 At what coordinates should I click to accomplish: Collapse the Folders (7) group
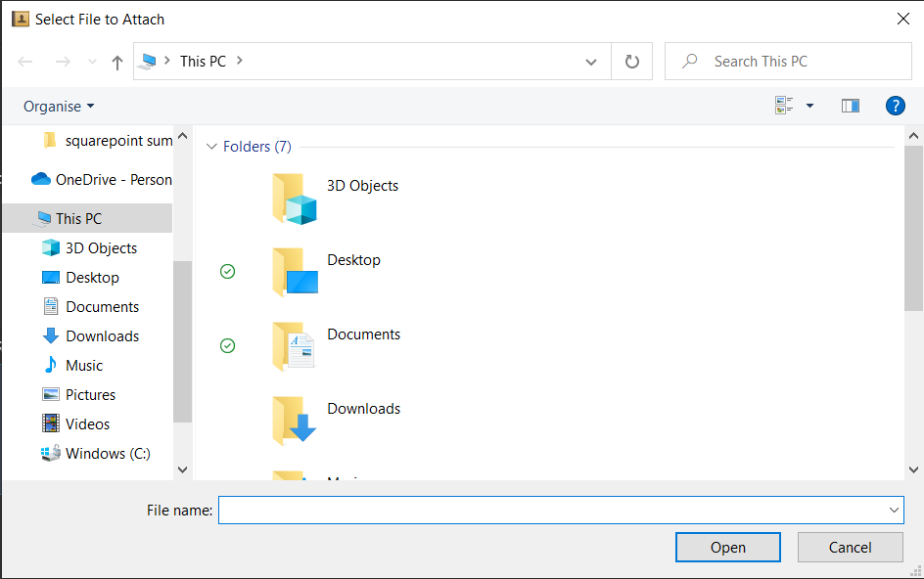tap(211, 146)
